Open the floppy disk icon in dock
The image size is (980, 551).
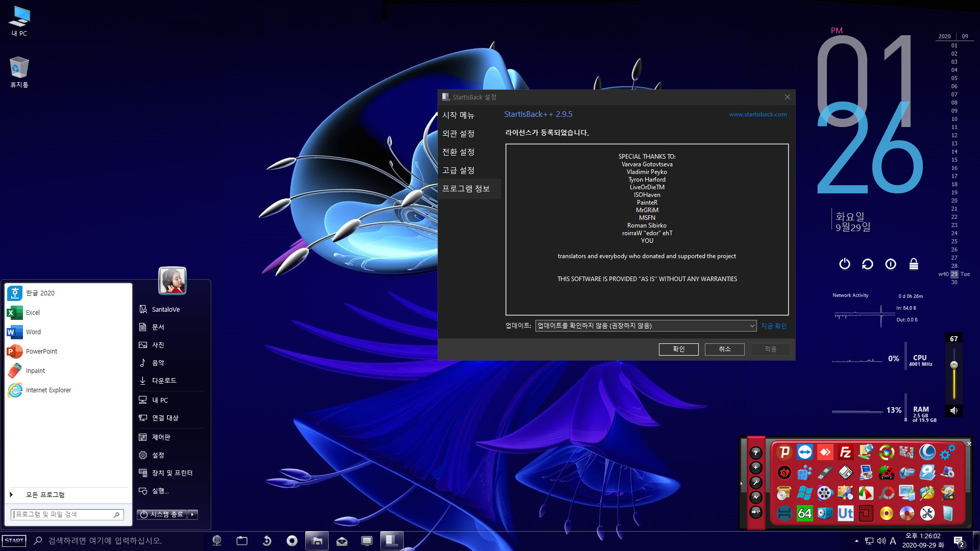[845, 472]
